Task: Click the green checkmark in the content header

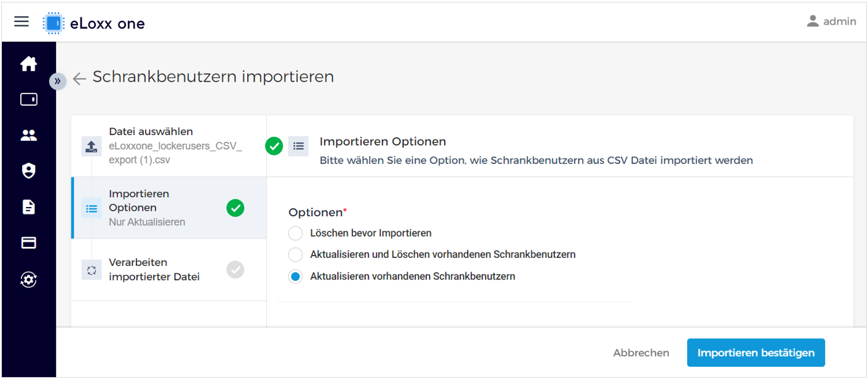Action: (274, 146)
